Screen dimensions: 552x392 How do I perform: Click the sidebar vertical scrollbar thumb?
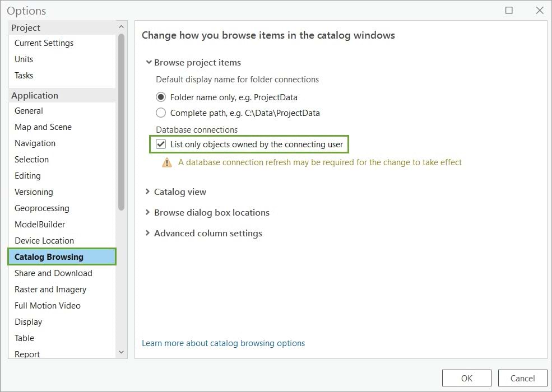click(x=121, y=120)
